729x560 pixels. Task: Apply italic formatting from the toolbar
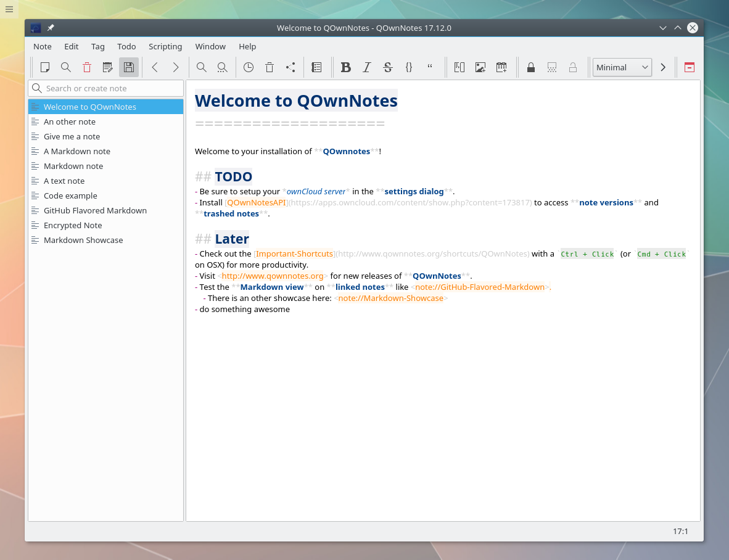click(x=367, y=67)
